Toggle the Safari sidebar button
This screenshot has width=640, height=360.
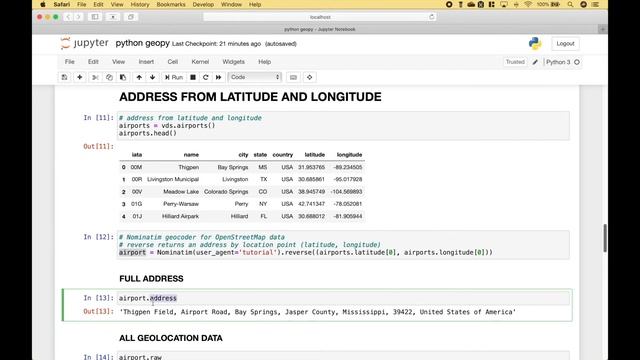pos(95,17)
